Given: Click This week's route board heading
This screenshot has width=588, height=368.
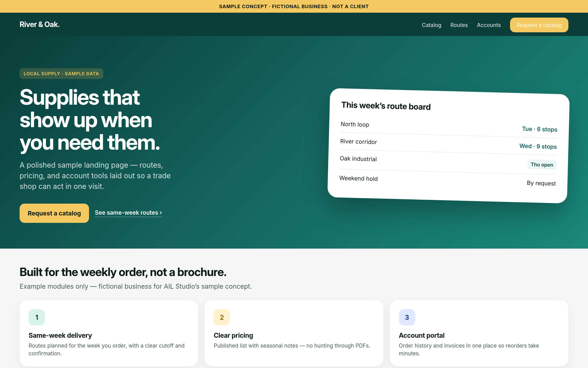Looking at the screenshot, I should (x=386, y=106).
